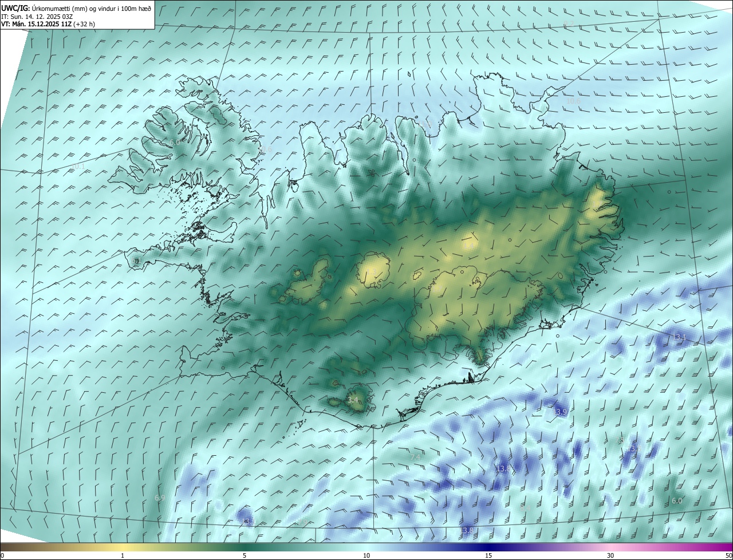The height and width of the screenshot is (560, 733).
Task: Click the "1" tick on the color scale
Action: tap(123, 555)
